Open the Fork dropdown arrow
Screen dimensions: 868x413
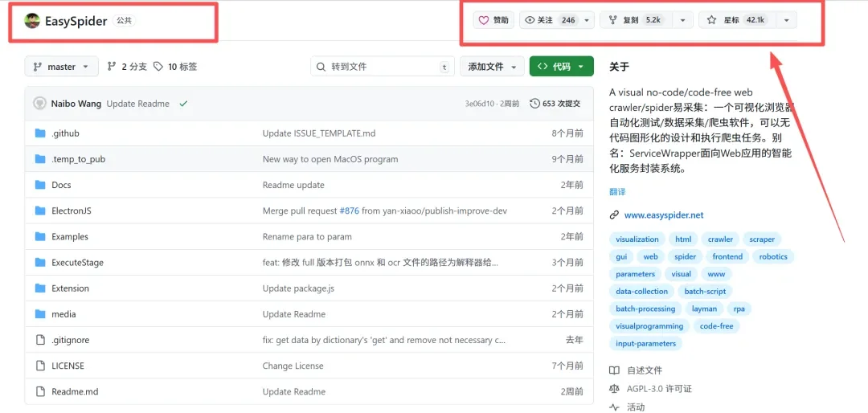pos(683,20)
